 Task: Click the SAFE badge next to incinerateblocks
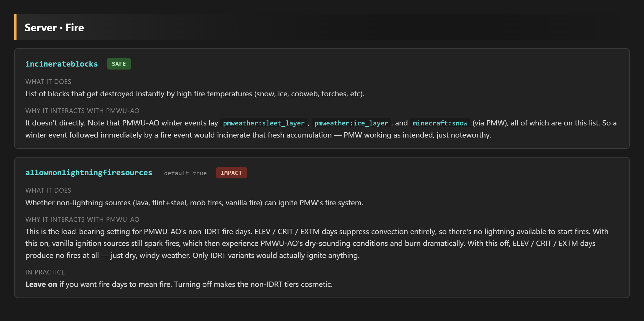pos(119,64)
